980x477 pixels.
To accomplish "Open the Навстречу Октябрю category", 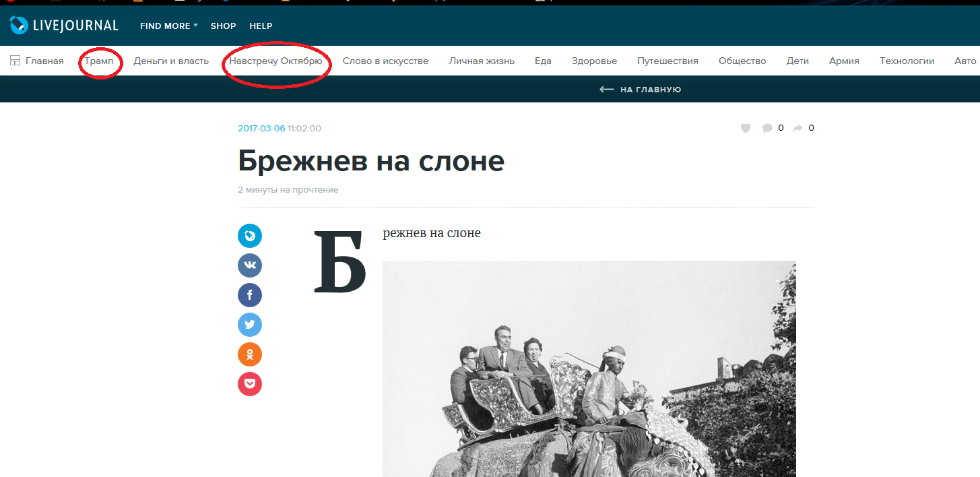I will [x=275, y=61].
